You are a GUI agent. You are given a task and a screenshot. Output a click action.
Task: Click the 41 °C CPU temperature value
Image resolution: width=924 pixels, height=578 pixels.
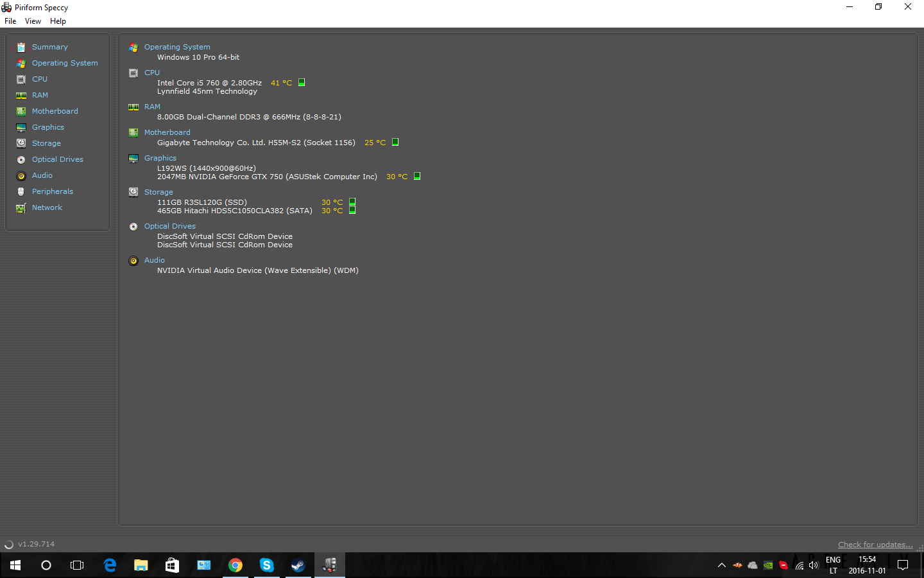[281, 83]
